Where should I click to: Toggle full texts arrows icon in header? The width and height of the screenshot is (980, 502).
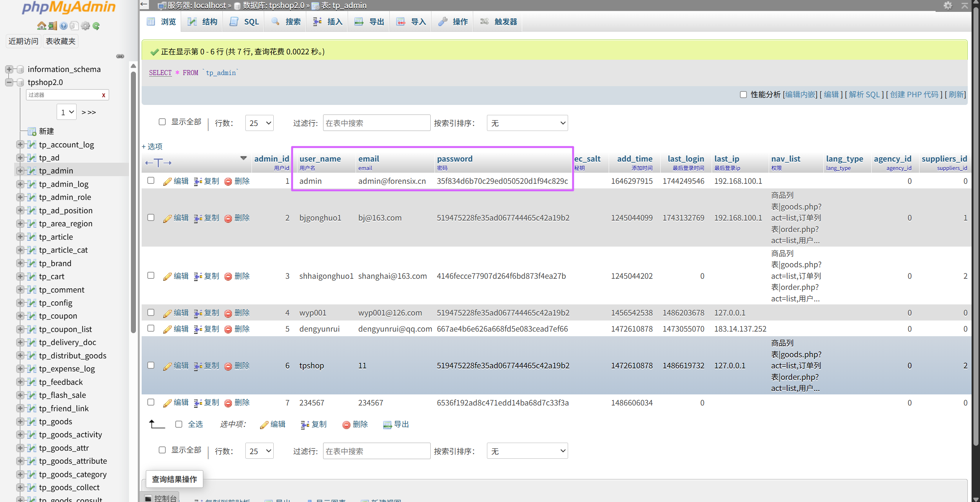point(158,163)
